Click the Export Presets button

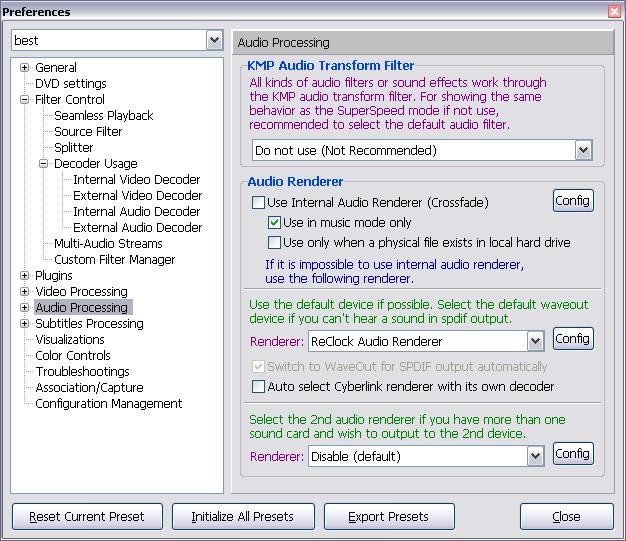click(x=388, y=517)
